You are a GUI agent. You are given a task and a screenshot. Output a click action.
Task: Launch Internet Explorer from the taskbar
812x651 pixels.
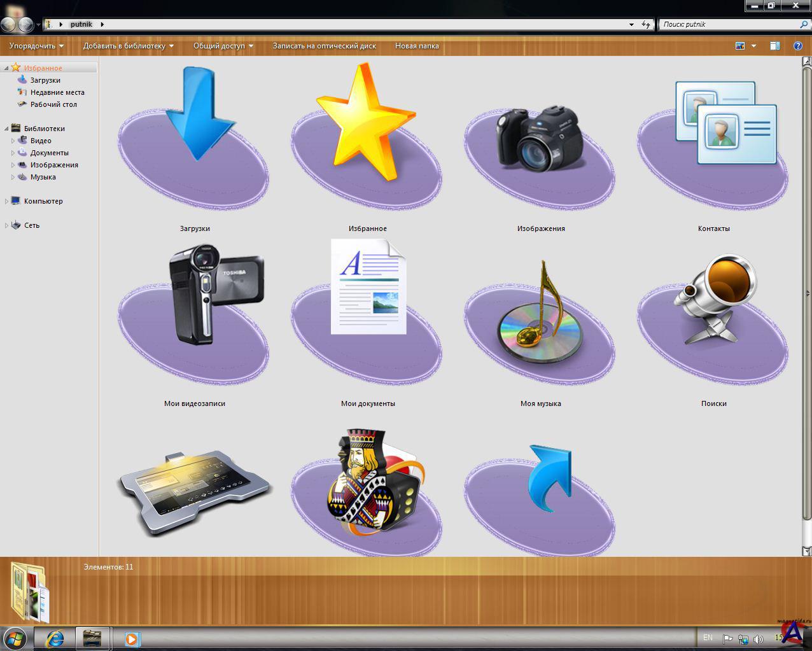pos(55,638)
